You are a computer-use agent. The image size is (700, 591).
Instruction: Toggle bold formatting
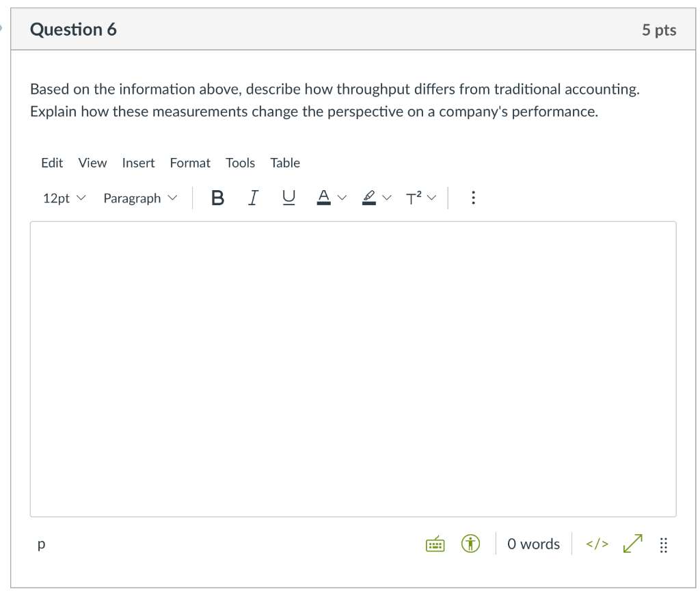[x=218, y=198]
